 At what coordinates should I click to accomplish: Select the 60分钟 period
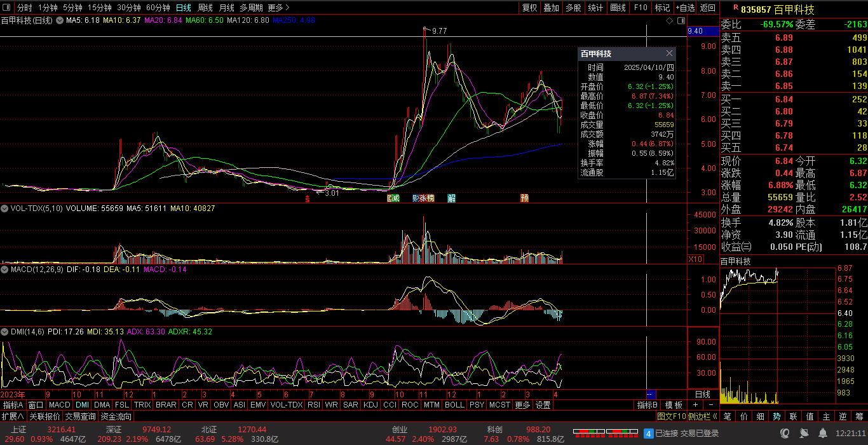pyautogui.click(x=158, y=8)
